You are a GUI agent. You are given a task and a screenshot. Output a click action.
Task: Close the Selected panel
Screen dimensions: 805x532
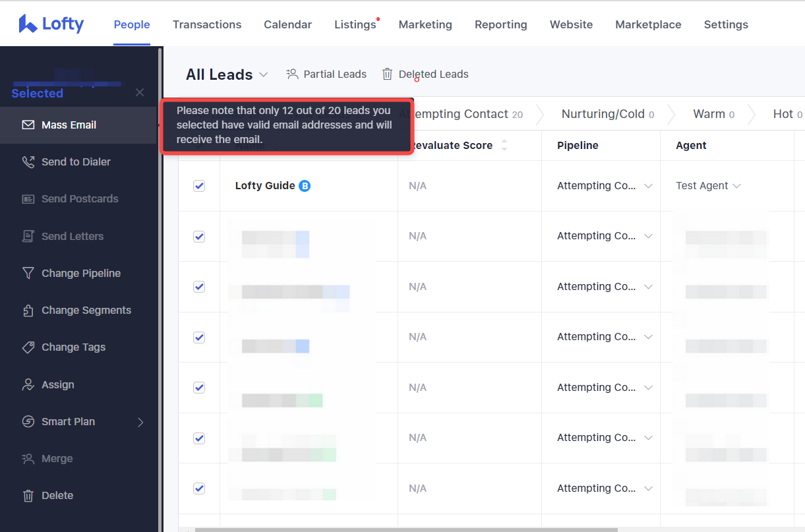(x=140, y=92)
